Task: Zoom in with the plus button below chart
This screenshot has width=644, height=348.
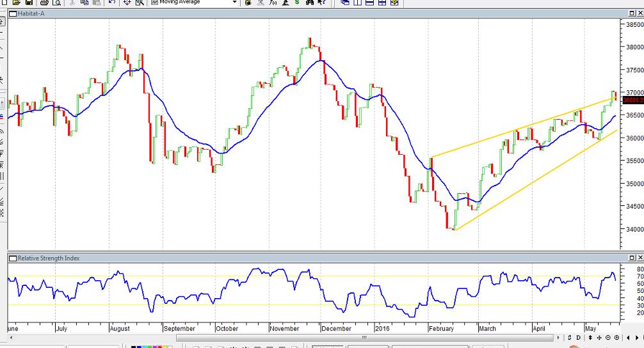Action: pos(616,337)
